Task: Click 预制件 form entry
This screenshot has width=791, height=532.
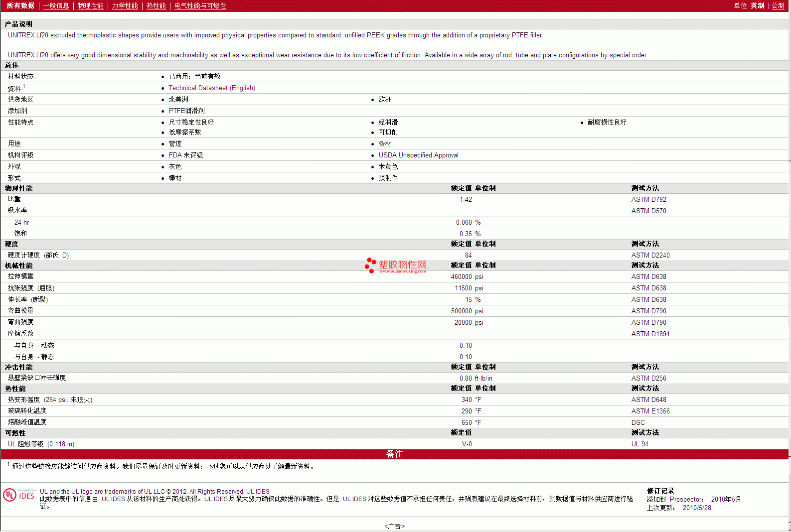Action: point(388,178)
